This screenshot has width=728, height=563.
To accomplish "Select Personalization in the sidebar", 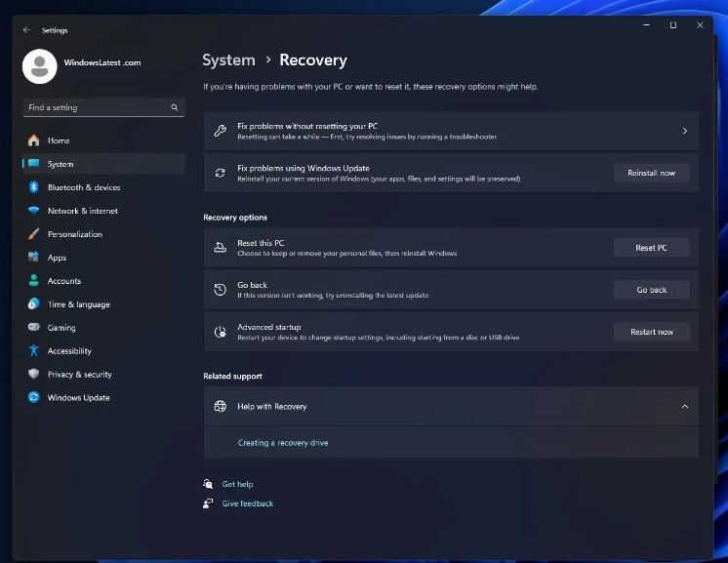I will (75, 234).
